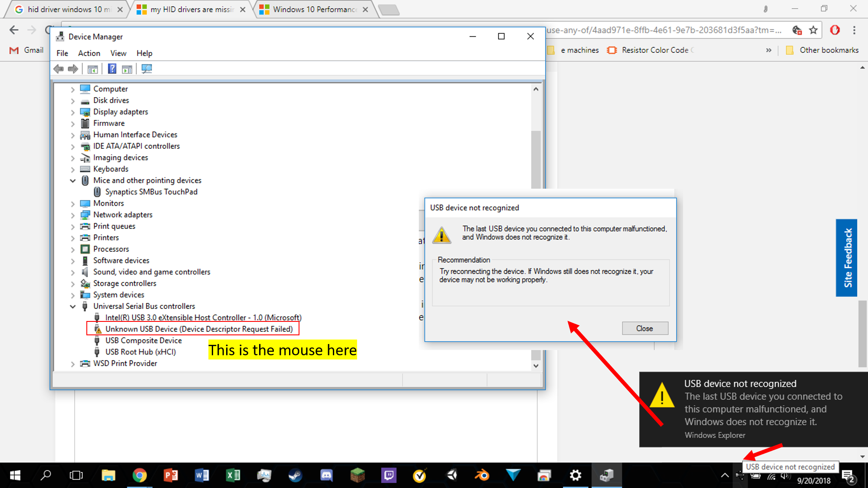Open Blender from the taskbar
Screen dimensions: 868x488
pos(482,475)
